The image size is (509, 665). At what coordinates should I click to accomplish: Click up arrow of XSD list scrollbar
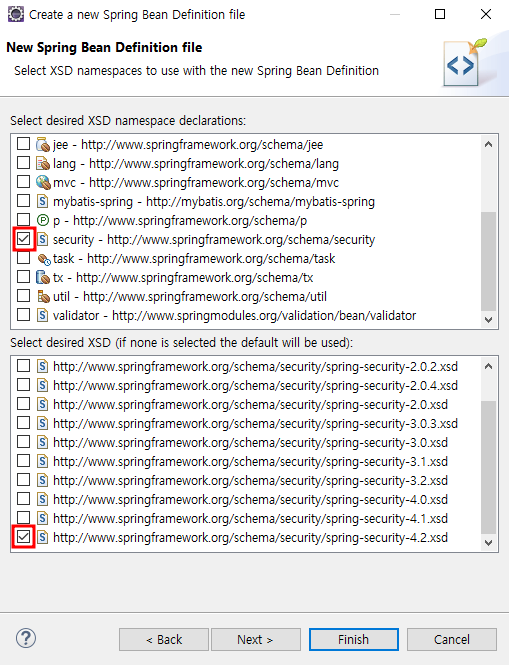click(488, 366)
